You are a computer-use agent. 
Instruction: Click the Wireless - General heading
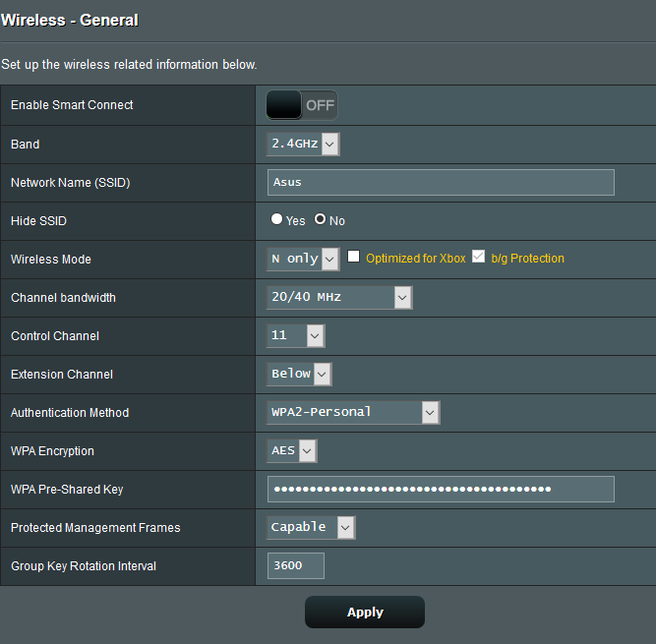click(70, 20)
